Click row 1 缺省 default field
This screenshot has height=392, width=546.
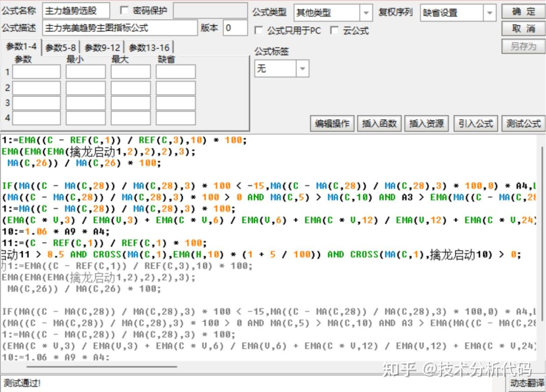(x=176, y=72)
